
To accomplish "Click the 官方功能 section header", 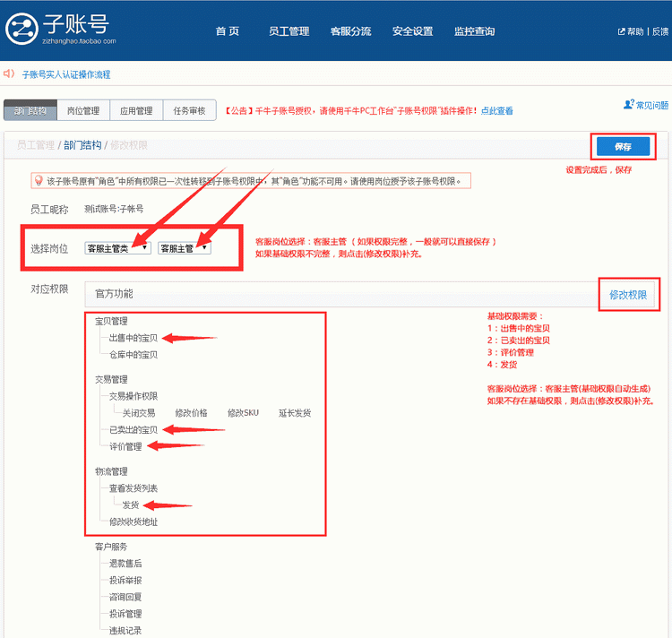I will 114,294.
